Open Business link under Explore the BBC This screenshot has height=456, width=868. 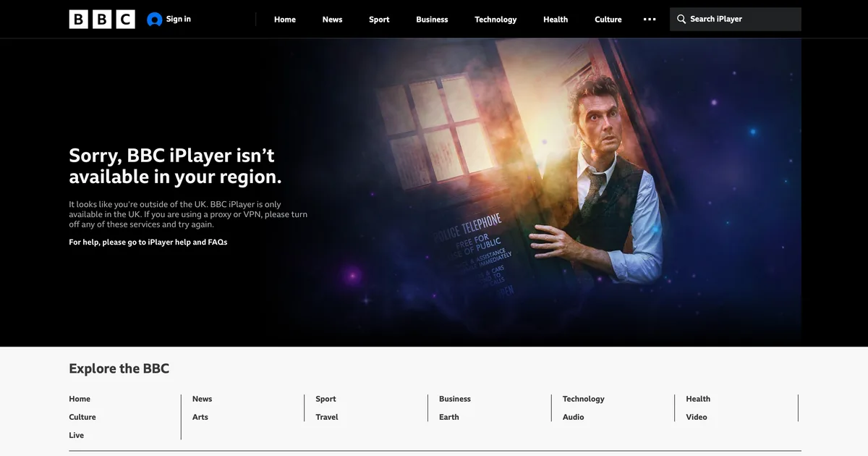[x=455, y=399]
